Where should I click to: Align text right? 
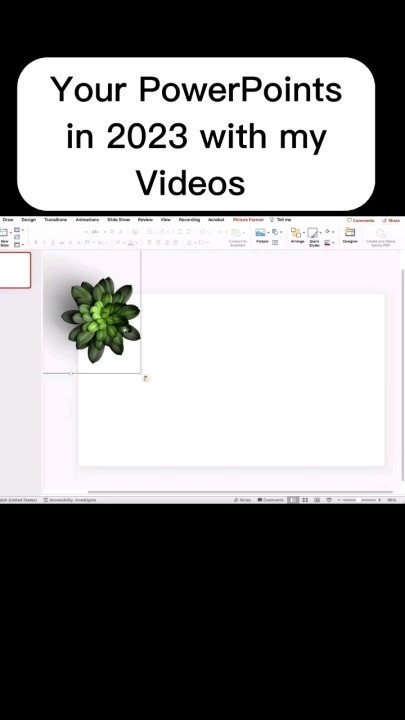pyautogui.click(x=167, y=242)
